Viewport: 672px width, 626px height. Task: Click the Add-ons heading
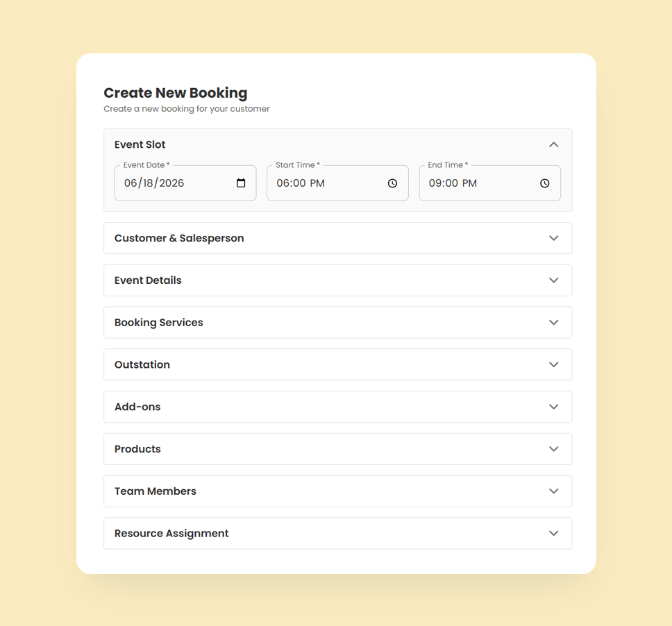click(x=137, y=407)
